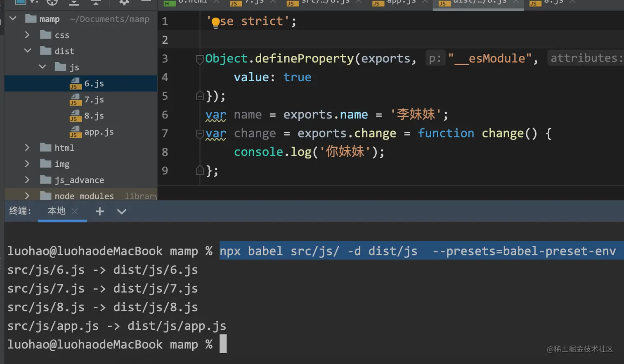Click the 'use strict' string on line 1

pos(248,21)
